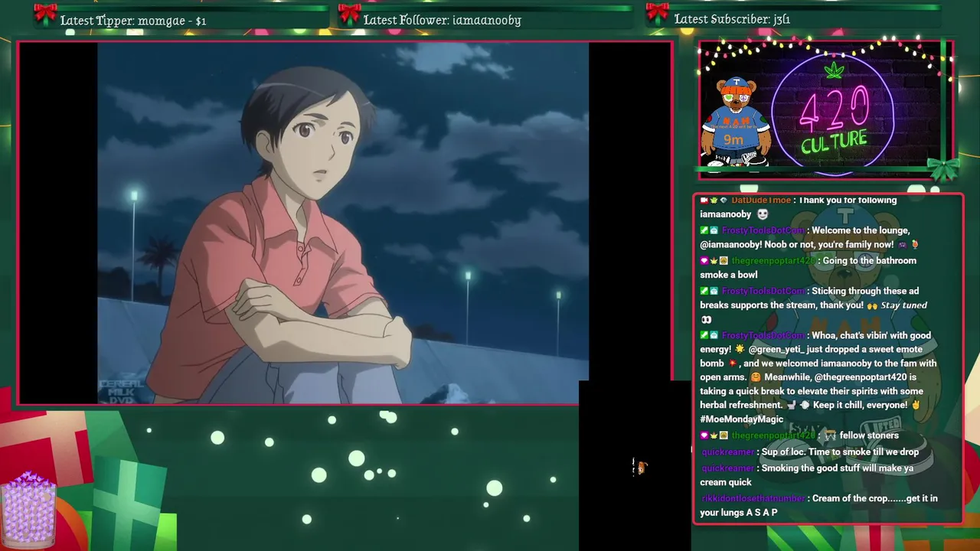Click the skull emoji after iamaanooby in chat
Screen dimensions: 980x551
(762, 214)
